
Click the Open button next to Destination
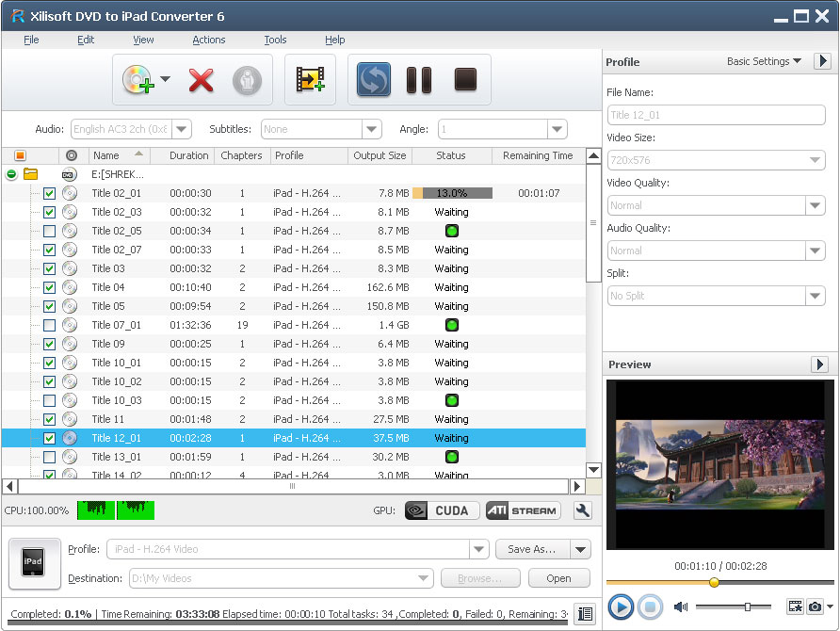[x=558, y=578]
